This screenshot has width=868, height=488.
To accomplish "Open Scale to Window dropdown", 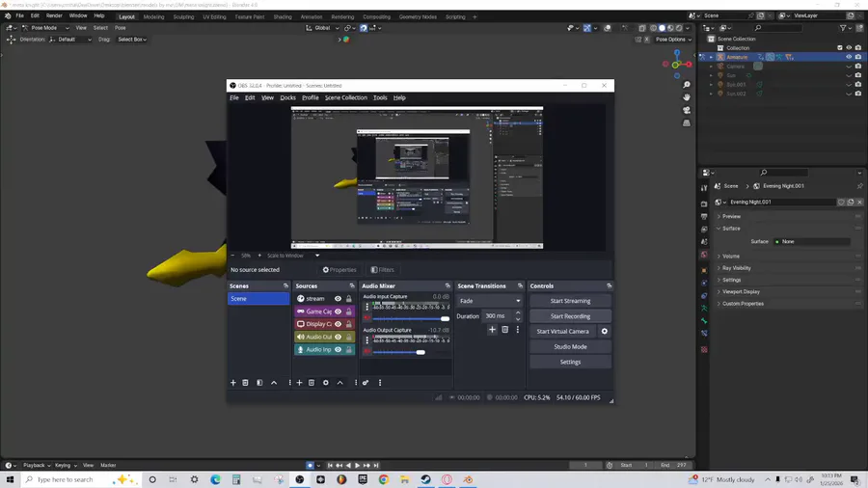I will (x=293, y=256).
